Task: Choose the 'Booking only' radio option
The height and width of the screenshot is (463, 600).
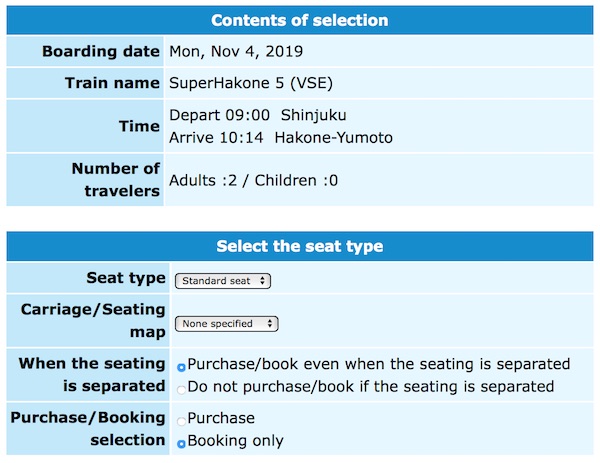Action: pyautogui.click(x=181, y=442)
